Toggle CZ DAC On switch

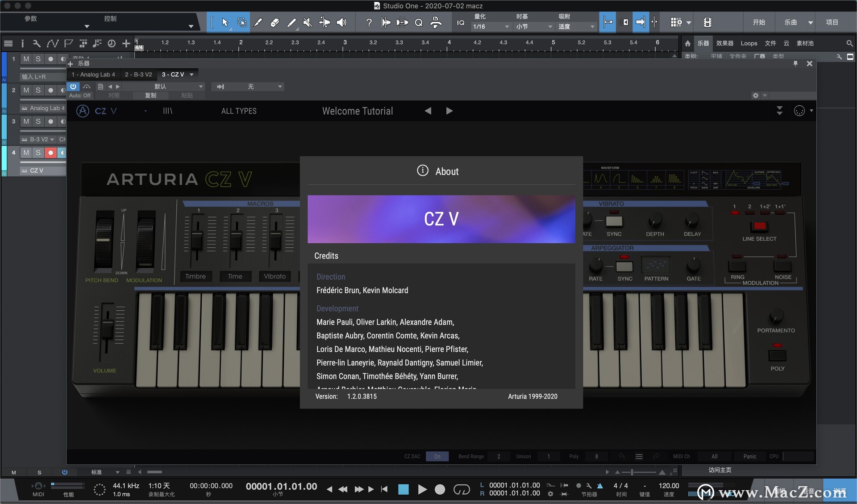[437, 456]
